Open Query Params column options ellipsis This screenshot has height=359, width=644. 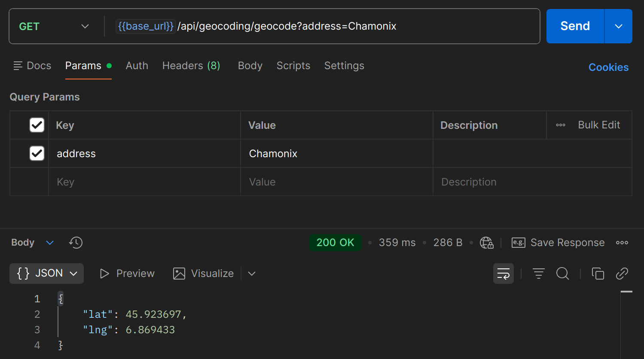tap(561, 125)
